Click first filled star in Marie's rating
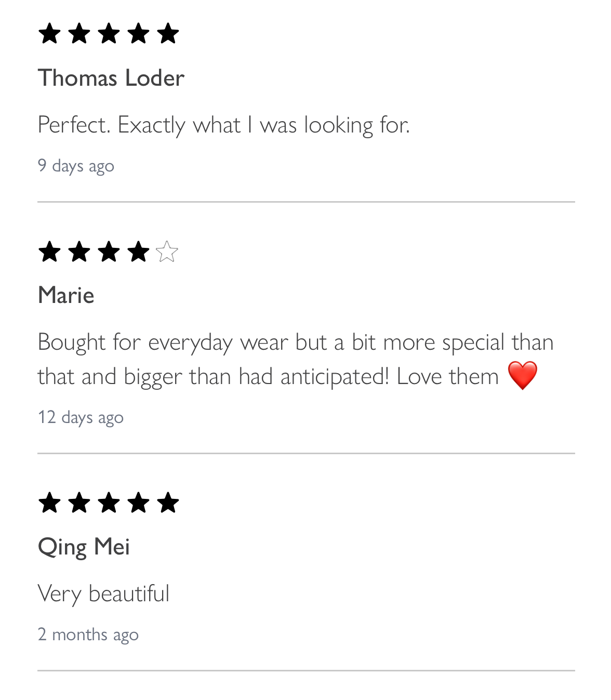 49,252
